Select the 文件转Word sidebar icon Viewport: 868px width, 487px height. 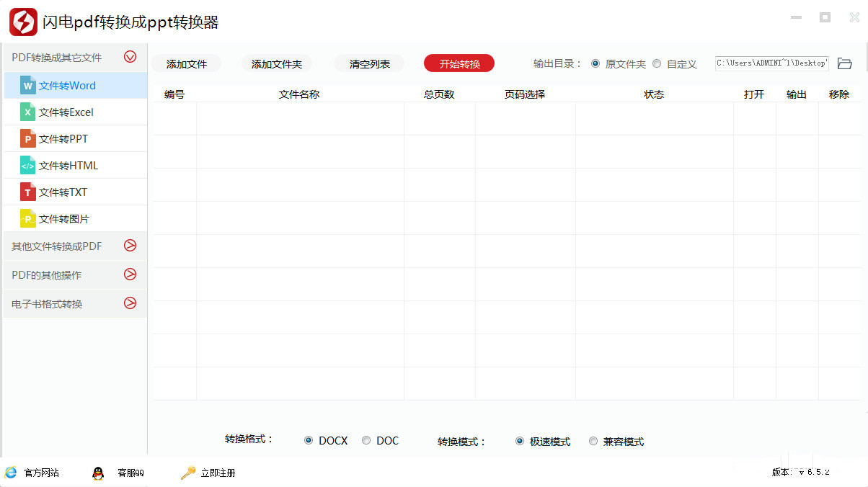[27, 85]
